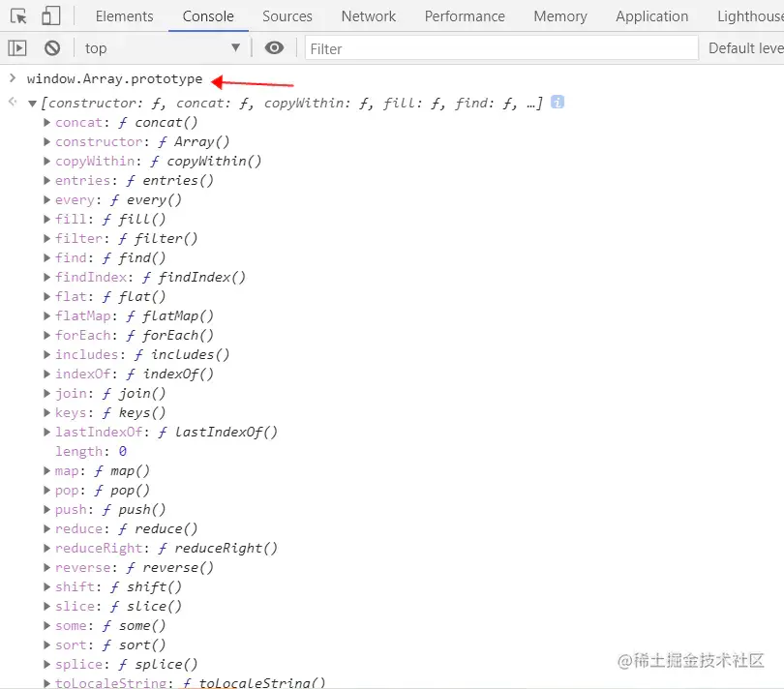Viewport: 784px width, 689px height.
Task: Expand the filter function entry
Action: coord(46,238)
